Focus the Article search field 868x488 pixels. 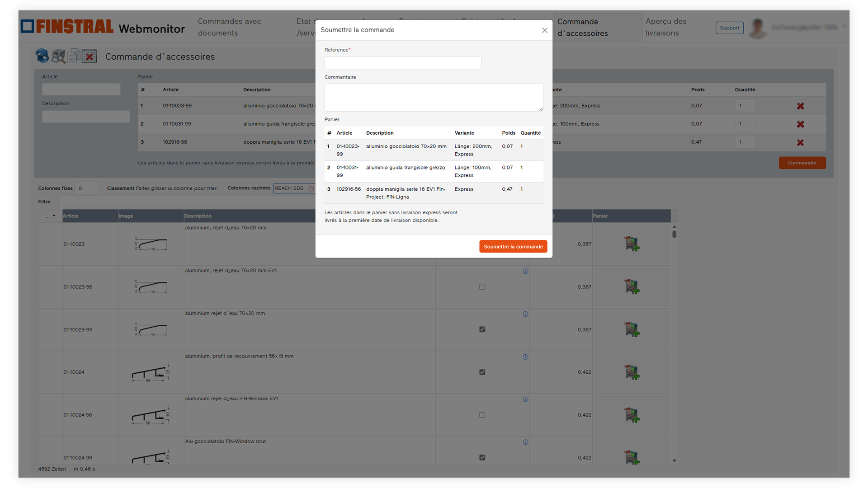[81, 89]
